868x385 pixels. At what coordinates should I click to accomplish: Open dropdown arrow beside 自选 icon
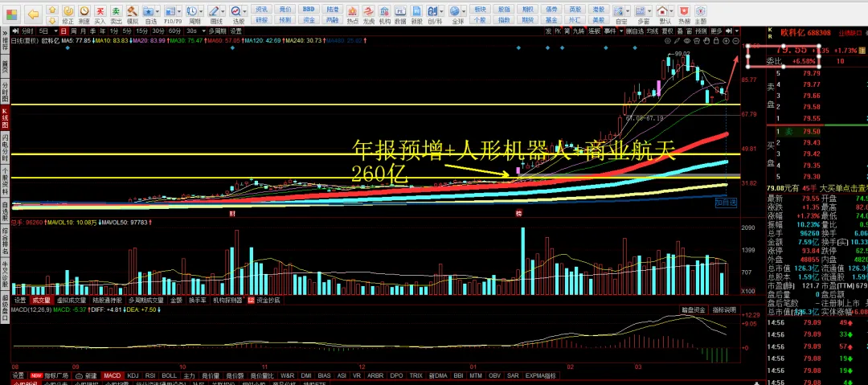[158, 11]
